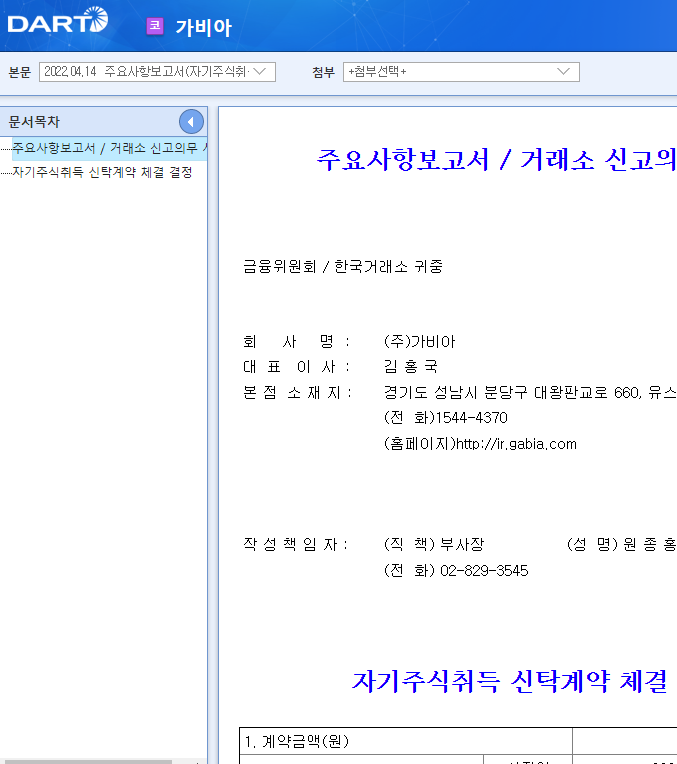677x764 pixels.
Task: Click the 본문 label
Action: point(19,72)
